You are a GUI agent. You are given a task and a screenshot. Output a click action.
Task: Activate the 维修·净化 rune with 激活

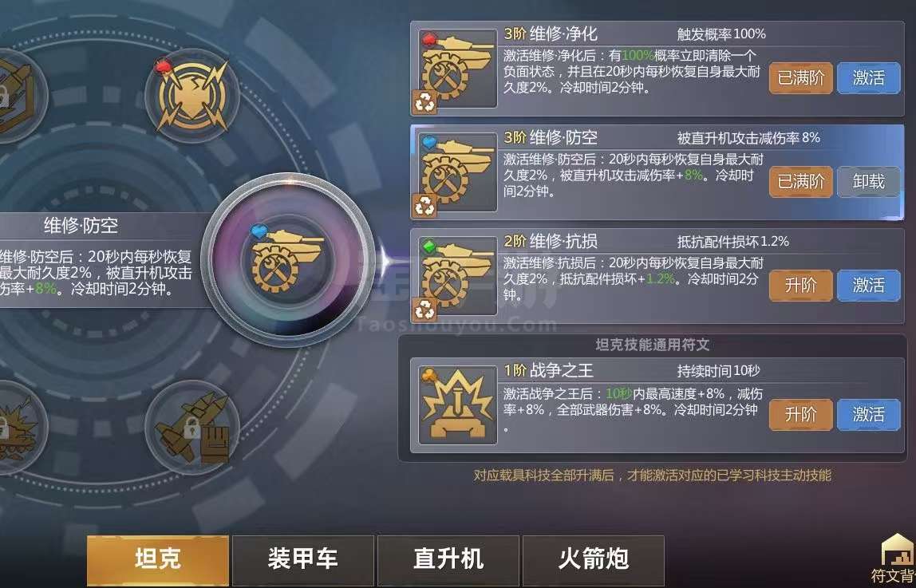(868, 77)
